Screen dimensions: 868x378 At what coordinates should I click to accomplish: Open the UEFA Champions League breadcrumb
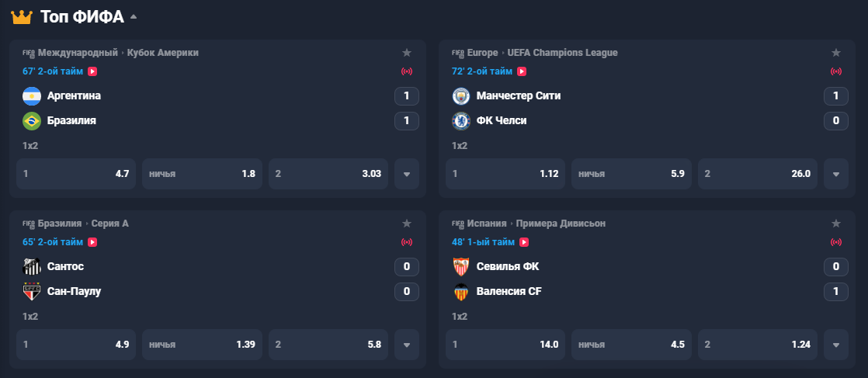pyautogui.click(x=562, y=53)
